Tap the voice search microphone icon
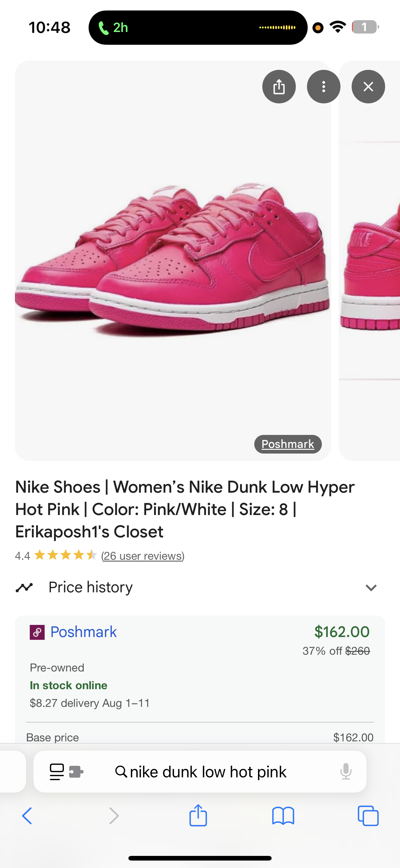The image size is (400, 868). pos(346,772)
